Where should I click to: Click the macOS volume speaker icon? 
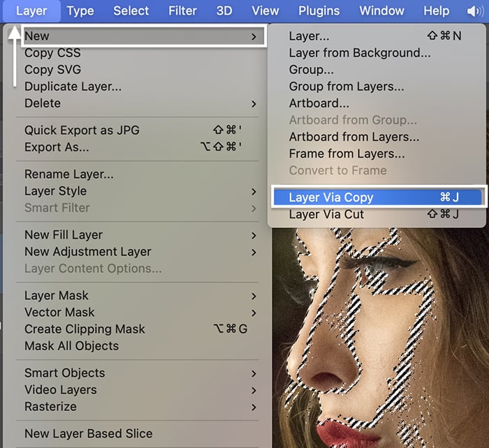click(x=475, y=12)
